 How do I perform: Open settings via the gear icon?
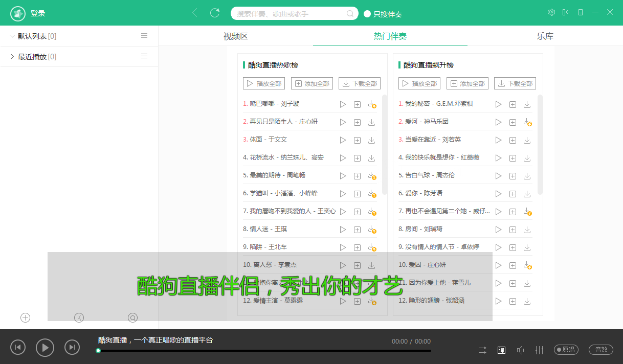point(551,12)
